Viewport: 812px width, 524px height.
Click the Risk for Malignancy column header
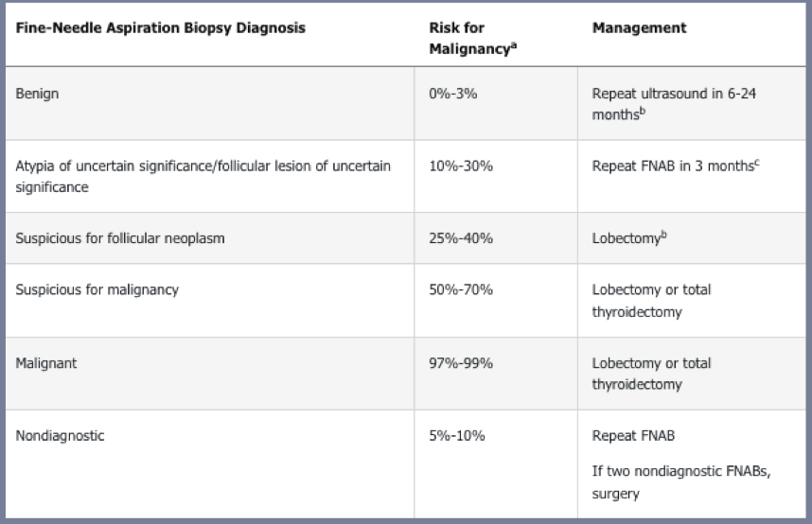473,39
